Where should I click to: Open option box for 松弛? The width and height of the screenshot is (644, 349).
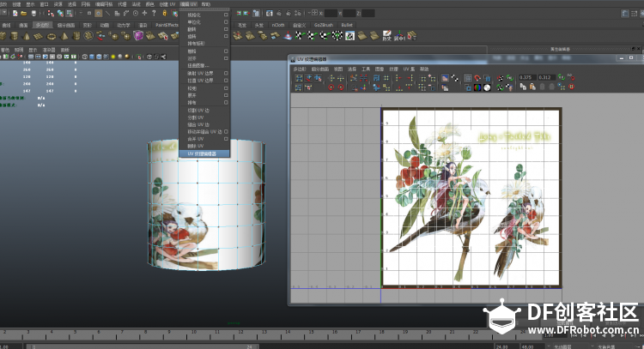tap(226, 88)
